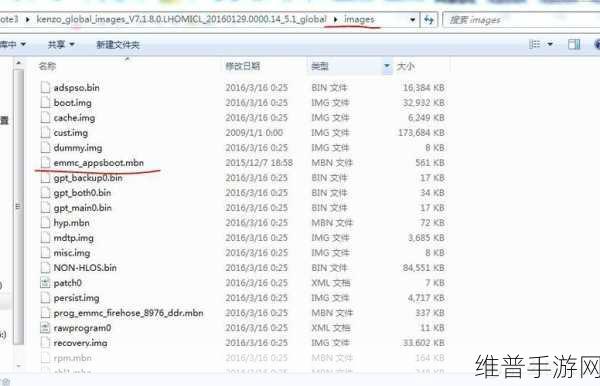Sort by the 类型 column header
Screen dimensions: 600x386
tap(320, 66)
